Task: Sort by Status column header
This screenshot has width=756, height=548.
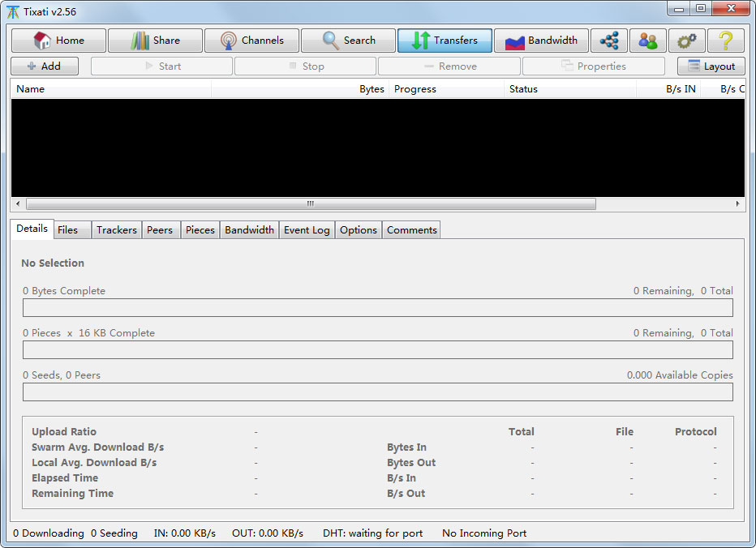Action: coord(570,89)
